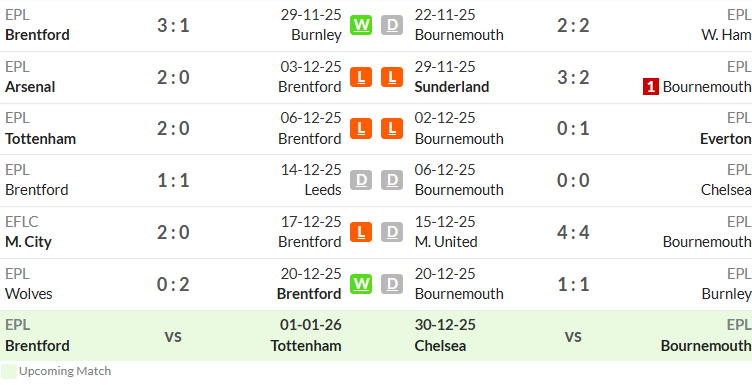The image size is (752, 385).
Task: Click the D badge for M. United 4:4 match
Action: tap(392, 232)
